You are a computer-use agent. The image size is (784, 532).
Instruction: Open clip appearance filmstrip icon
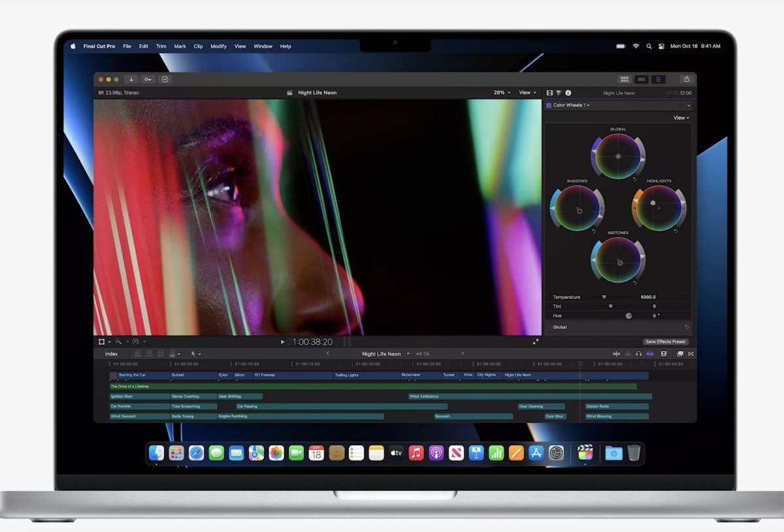pyautogui.click(x=664, y=354)
